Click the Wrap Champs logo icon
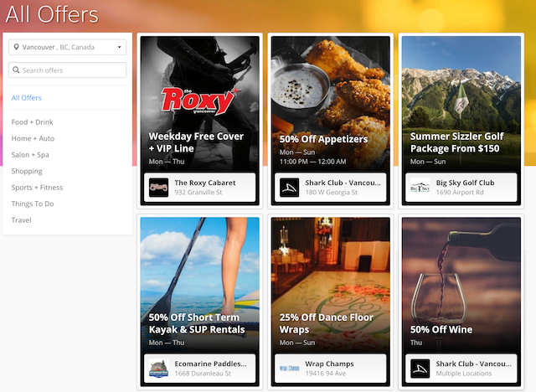The image size is (536, 392). pyautogui.click(x=289, y=369)
